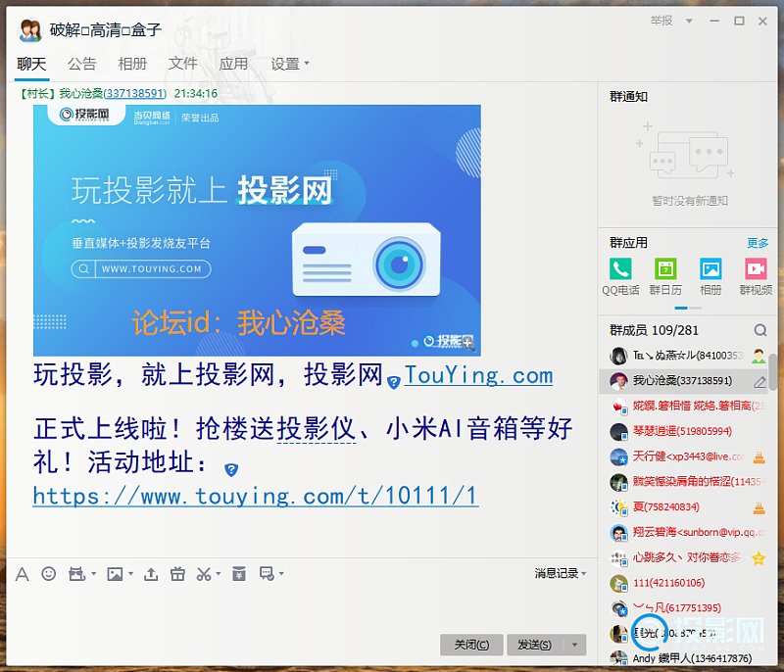Click avatar of 111(421160106) member
The width and height of the screenshot is (784, 672).
click(x=618, y=583)
